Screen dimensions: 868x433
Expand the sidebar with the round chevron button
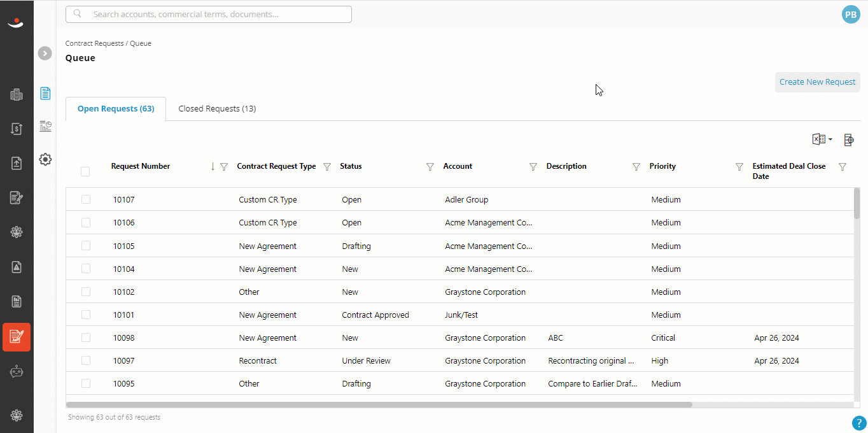coord(45,53)
